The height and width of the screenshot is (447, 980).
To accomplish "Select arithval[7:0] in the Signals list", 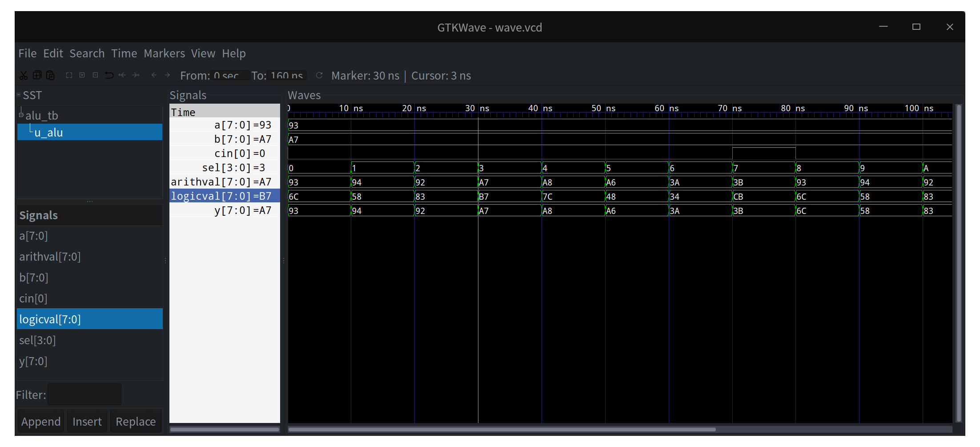I will coord(50,257).
